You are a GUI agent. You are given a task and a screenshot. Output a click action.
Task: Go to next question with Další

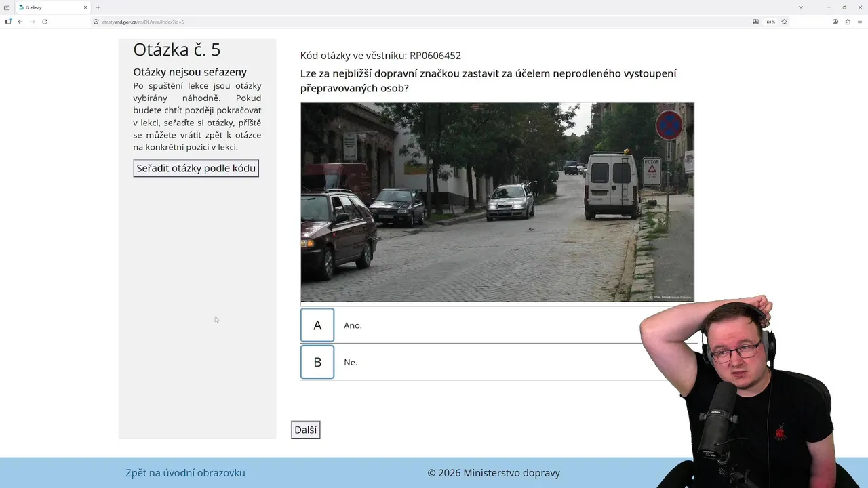[x=306, y=430]
